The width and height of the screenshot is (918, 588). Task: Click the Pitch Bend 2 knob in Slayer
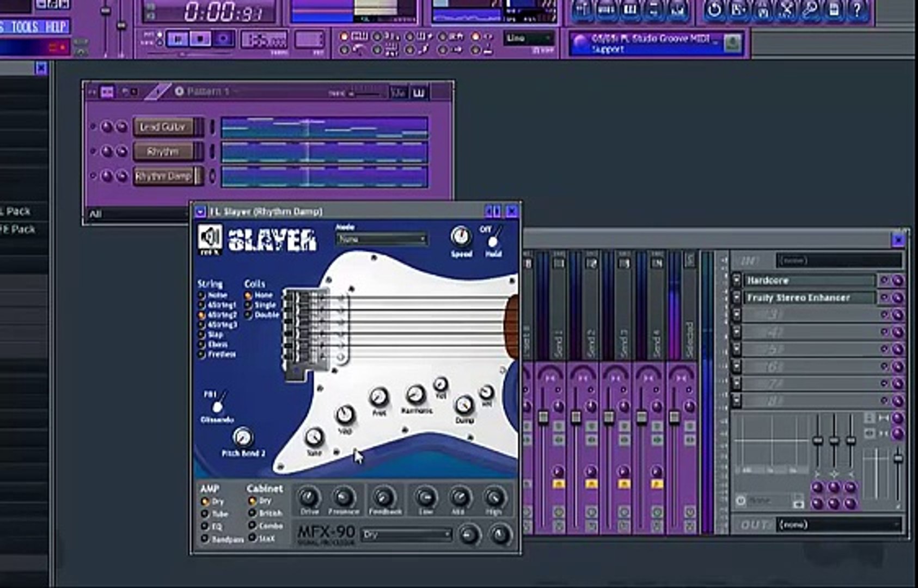click(242, 437)
